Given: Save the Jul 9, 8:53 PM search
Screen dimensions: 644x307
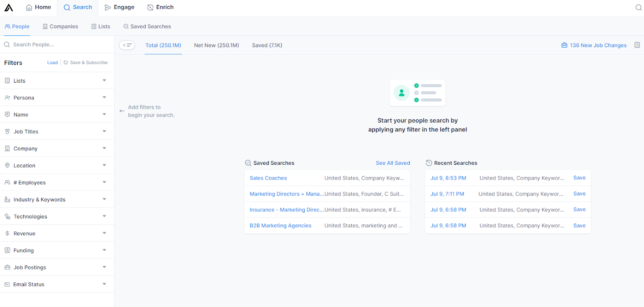Looking at the screenshot, I should point(579,178).
